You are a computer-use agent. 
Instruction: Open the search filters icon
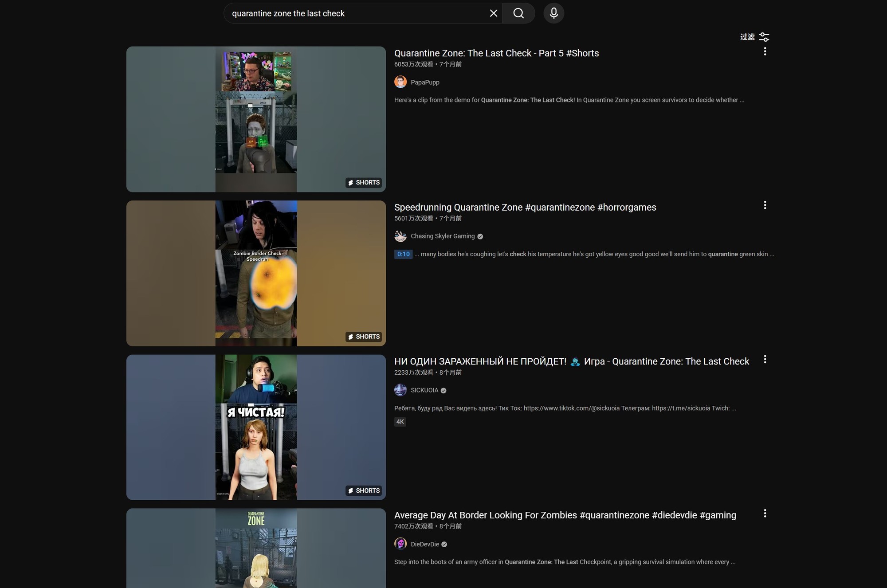[764, 37]
